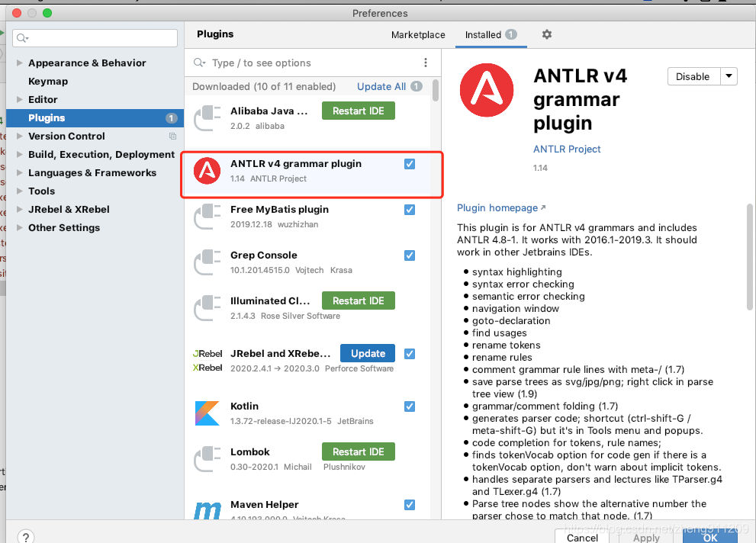The image size is (756, 543).
Task: Click the Grep Console plugin icon
Action: point(207,262)
